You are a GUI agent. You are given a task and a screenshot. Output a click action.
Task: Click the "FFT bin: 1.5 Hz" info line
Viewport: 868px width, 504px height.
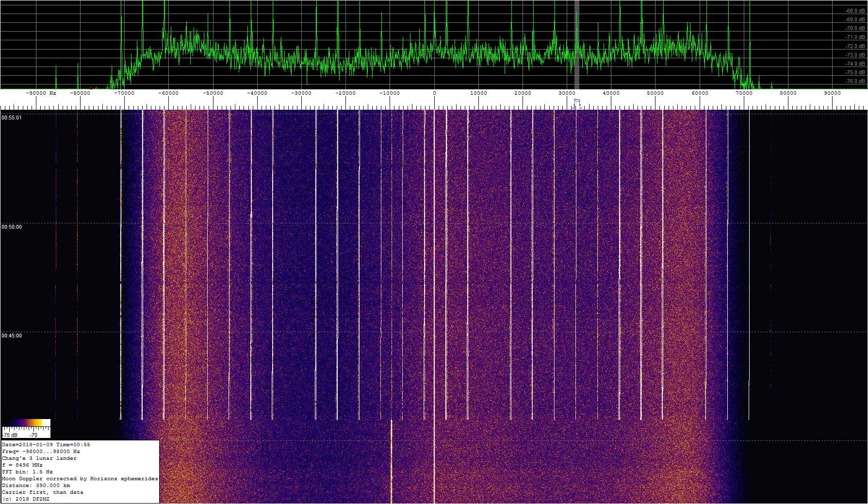pyautogui.click(x=27, y=472)
